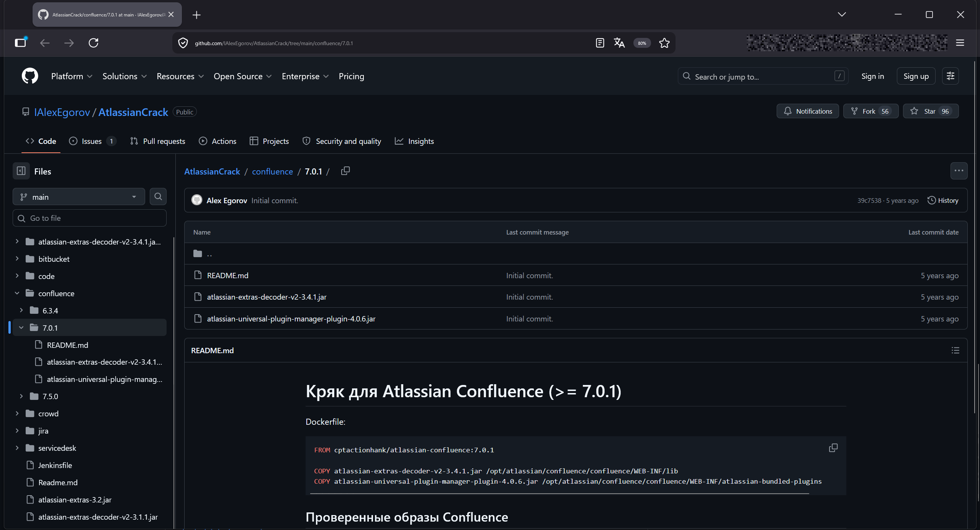
Task: Focus the Search or jump to field
Action: (763, 76)
